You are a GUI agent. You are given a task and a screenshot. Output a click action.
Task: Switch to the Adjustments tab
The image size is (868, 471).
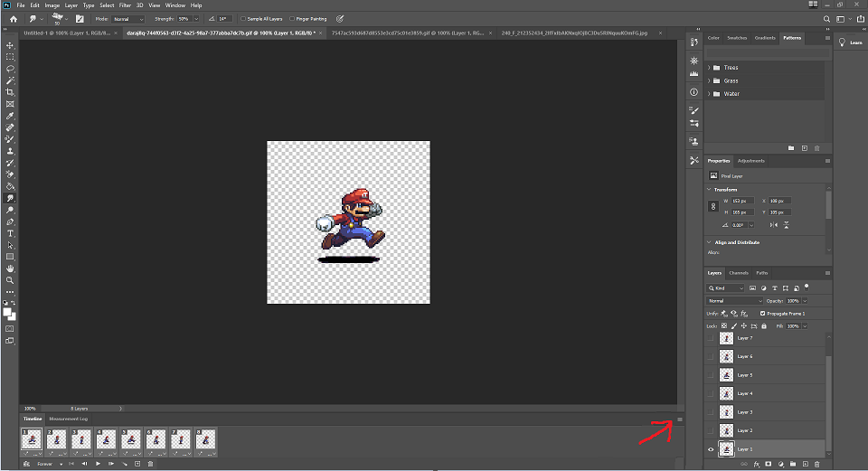[x=751, y=161]
